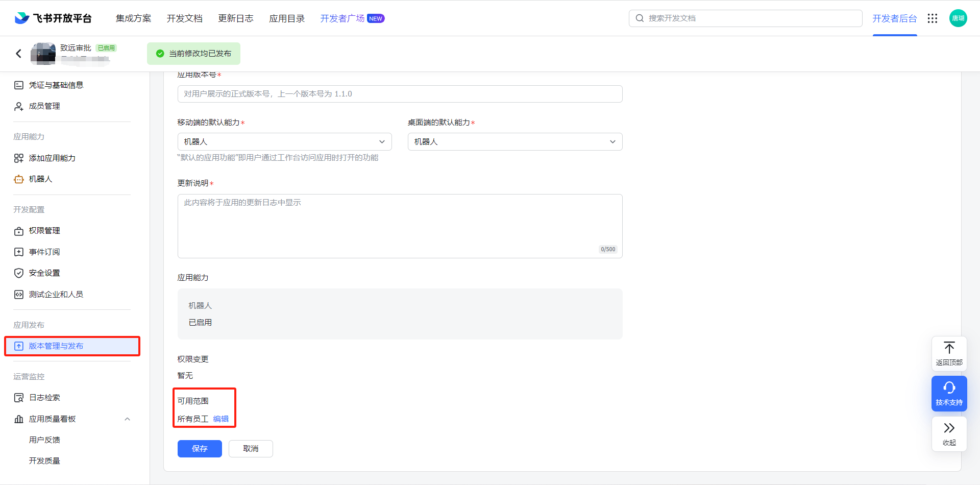Collapse the floating toolbar via 收起
Image resolution: width=980 pixels, height=485 pixels.
tap(949, 433)
